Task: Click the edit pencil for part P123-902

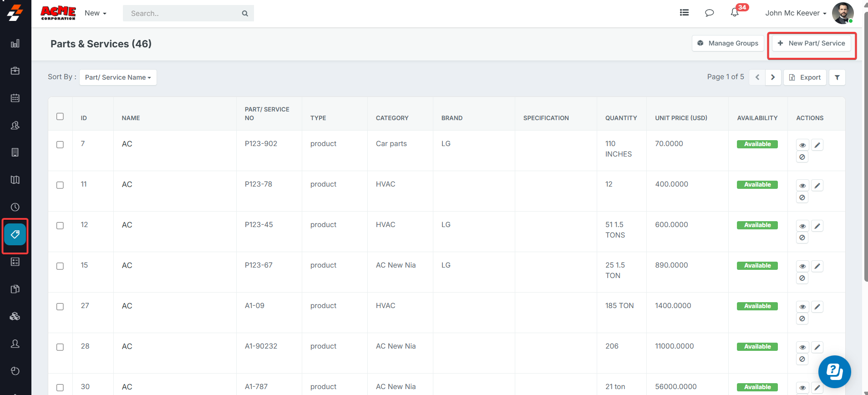Action: pos(817,145)
